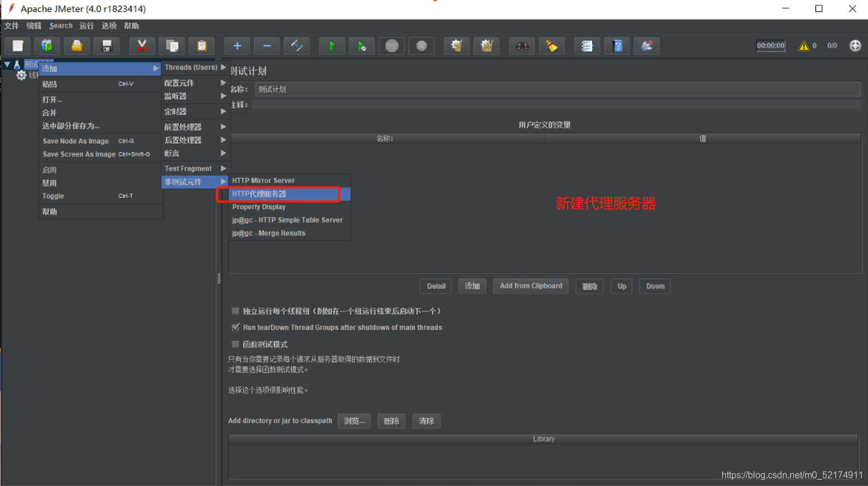Click the Open file folder icon

tap(77, 46)
